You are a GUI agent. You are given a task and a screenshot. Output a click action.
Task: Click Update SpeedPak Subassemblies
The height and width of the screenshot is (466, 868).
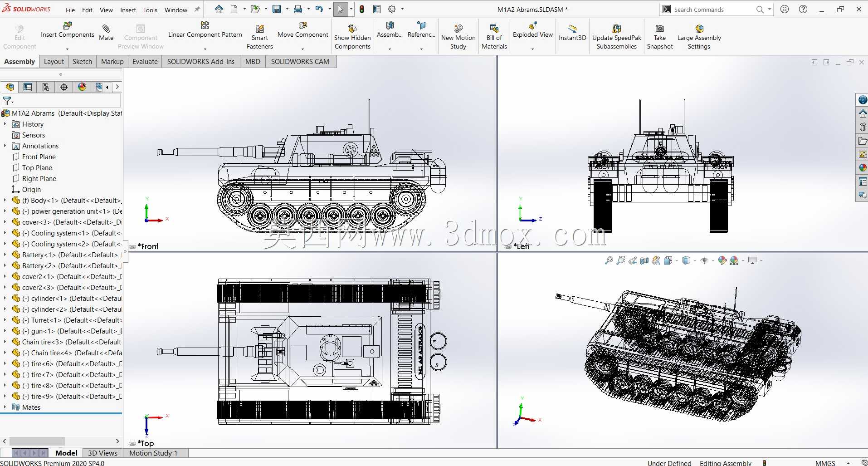click(x=617, y=37)
